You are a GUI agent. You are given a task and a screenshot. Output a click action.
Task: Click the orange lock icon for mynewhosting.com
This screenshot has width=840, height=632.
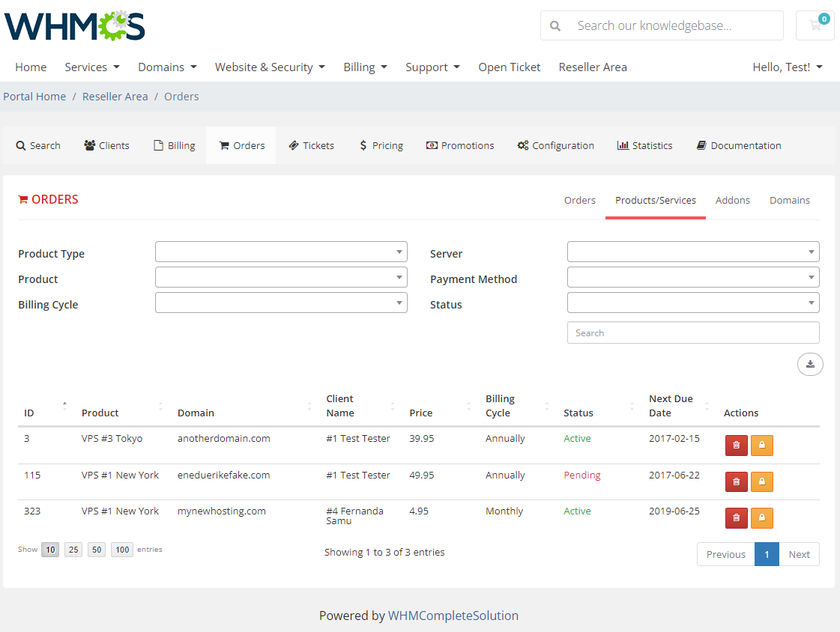(x=762, y=518)
